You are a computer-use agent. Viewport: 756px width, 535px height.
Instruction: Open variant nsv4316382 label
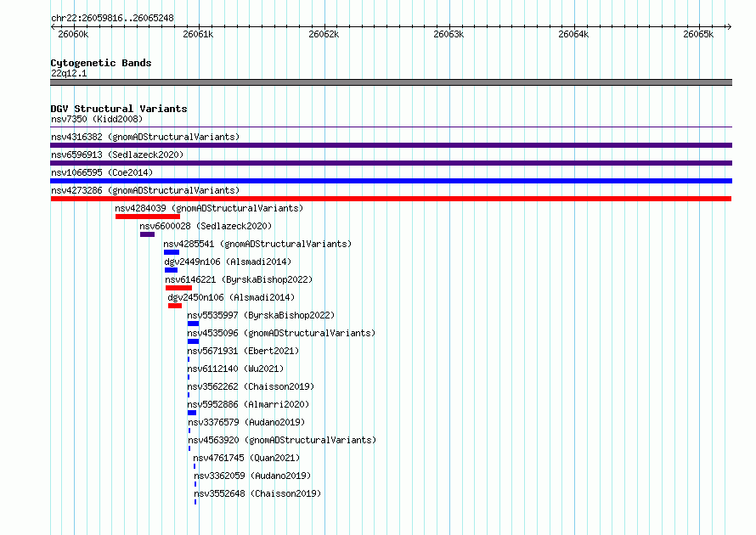click(x=145, y=137)
